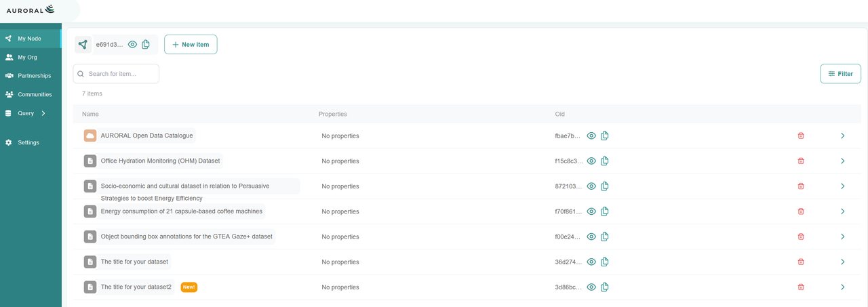Click document icon of GTEA Gaze+ dataset
This screenshot has width=868, height=307.
(x=90, y=237)
